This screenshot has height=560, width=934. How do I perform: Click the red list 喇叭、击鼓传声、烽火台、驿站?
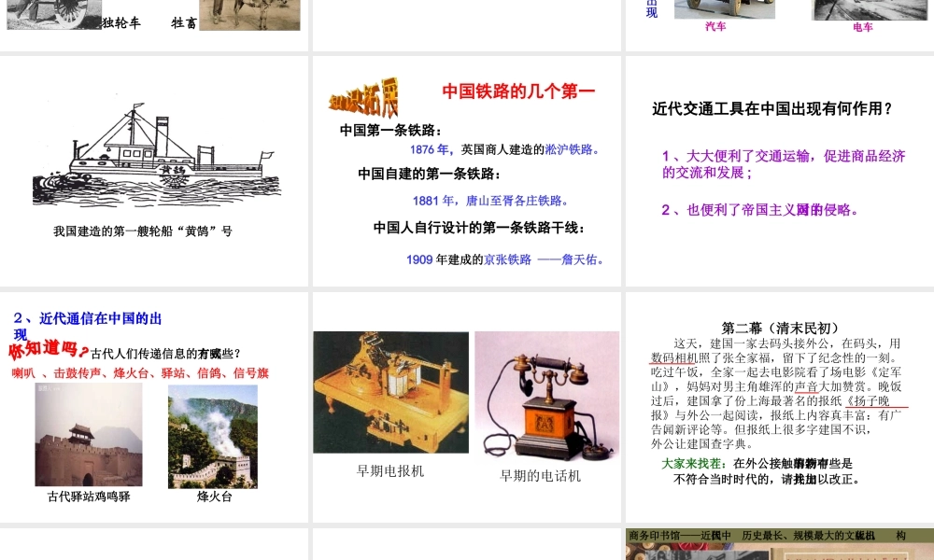pyautogui.click(x=141, y=373)
